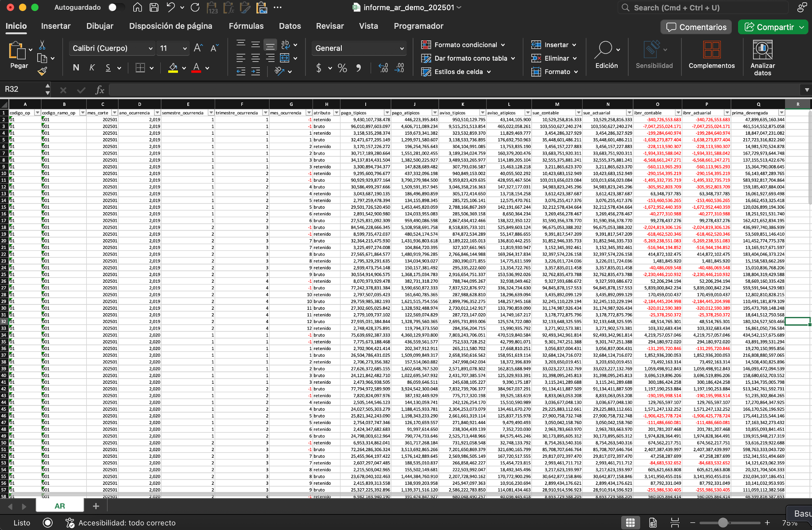Open Edición search tools
This screenshot has height=530, width=812.
(607, 55)
